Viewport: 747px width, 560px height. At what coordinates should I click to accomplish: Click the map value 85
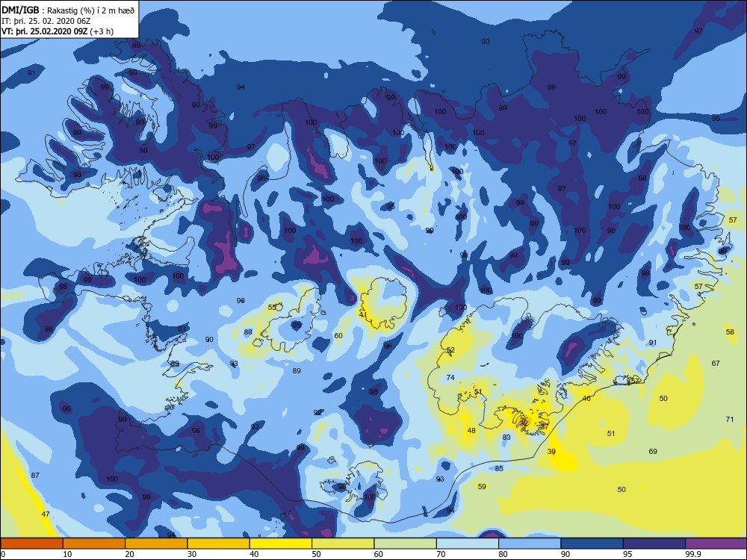click(x=499, y=469)
